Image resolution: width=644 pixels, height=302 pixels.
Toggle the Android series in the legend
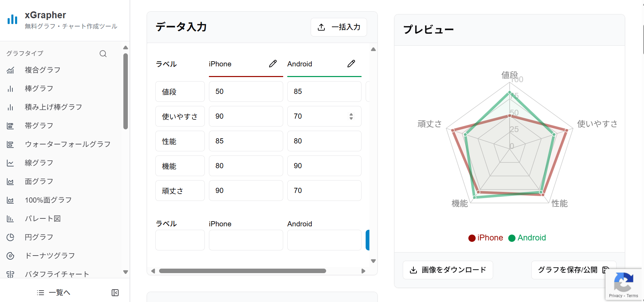[x=527, y=238]
